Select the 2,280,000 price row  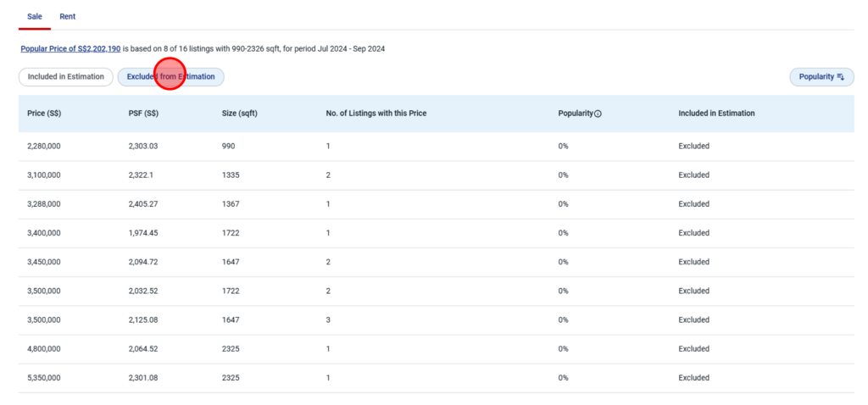click(44, 147)
